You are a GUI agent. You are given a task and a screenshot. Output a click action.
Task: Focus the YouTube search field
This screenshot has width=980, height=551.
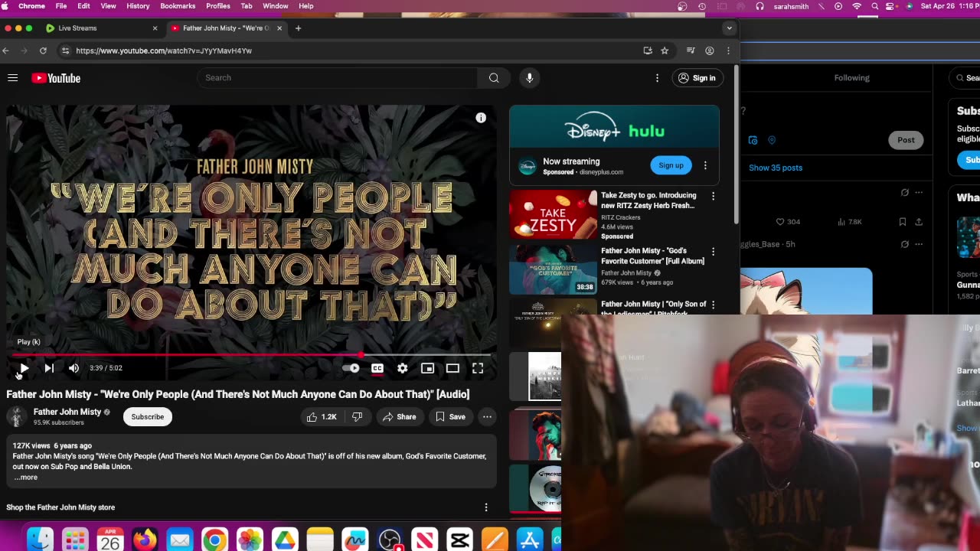[x=337, y=77]
